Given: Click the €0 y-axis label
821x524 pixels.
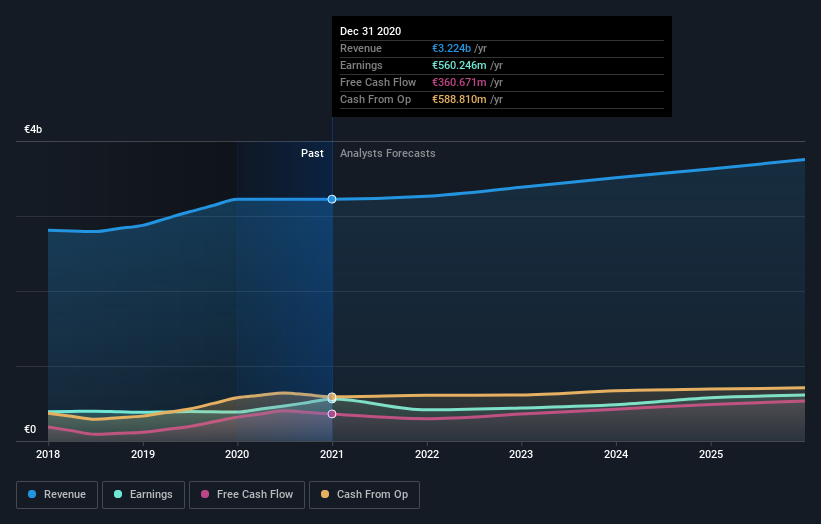Looking at the screenshot, I should tap(30, 429).
